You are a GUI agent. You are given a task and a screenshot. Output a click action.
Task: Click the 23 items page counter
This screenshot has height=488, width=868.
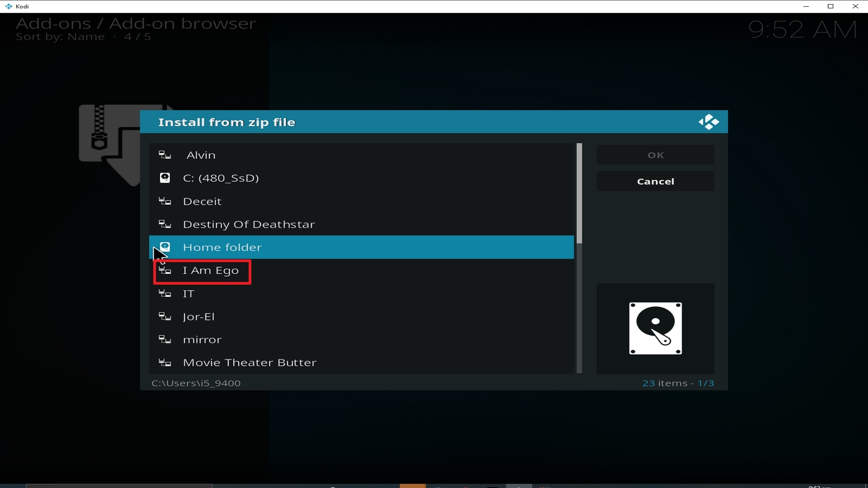678,383
